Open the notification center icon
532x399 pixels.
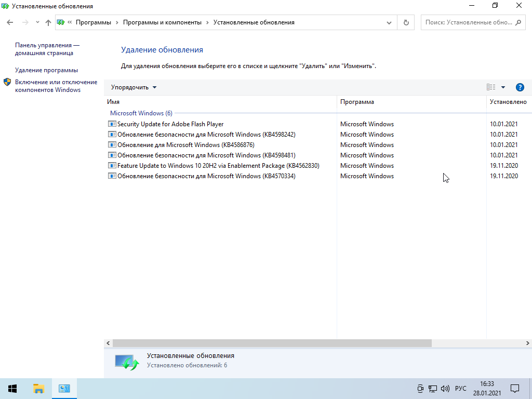click(x=515, y=389)
